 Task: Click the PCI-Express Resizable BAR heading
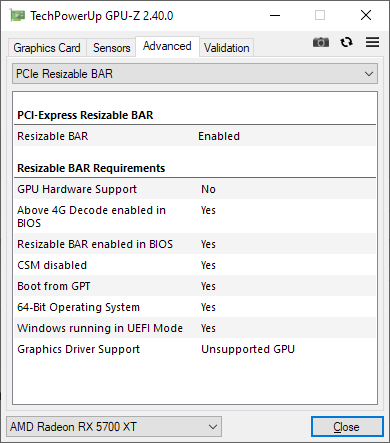click(x=85, y=115)
